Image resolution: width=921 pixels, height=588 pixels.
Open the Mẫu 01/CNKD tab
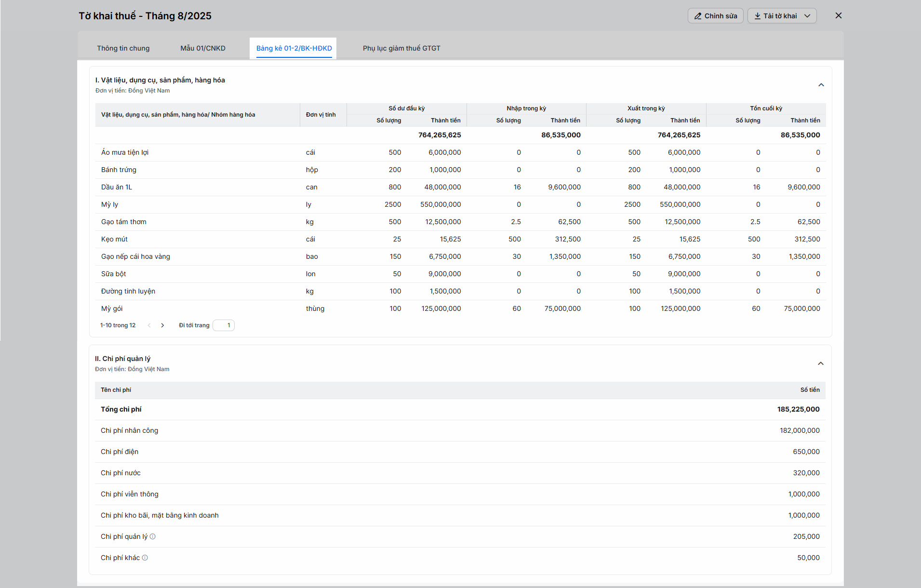pyautogui.click(x=202, y=48)
